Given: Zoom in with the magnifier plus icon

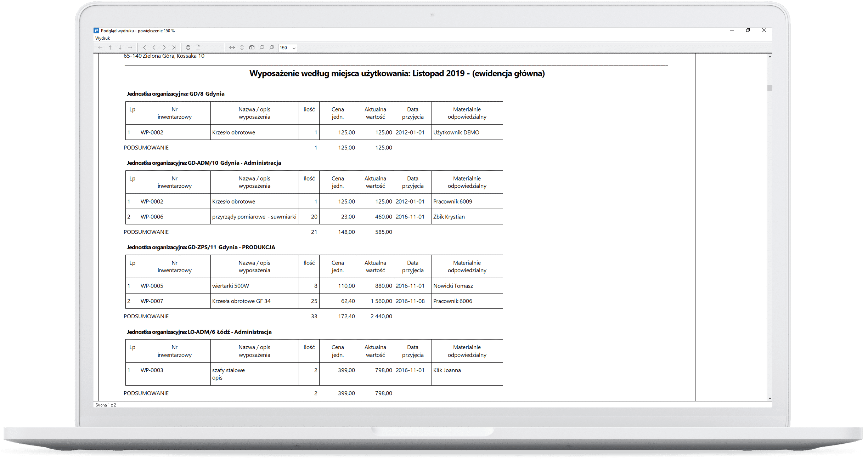Looking at the screenshot, I should (272, 47).
